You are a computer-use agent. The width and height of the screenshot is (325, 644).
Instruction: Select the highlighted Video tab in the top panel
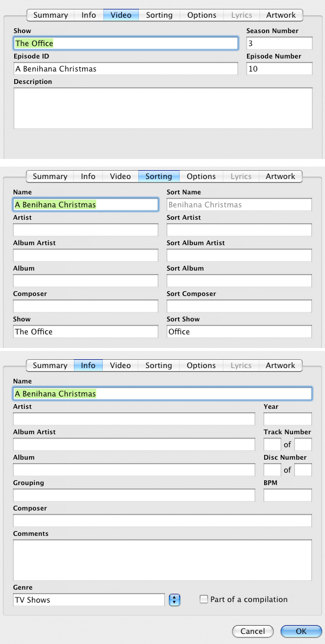pyautogui.click(x=121, y=15)
